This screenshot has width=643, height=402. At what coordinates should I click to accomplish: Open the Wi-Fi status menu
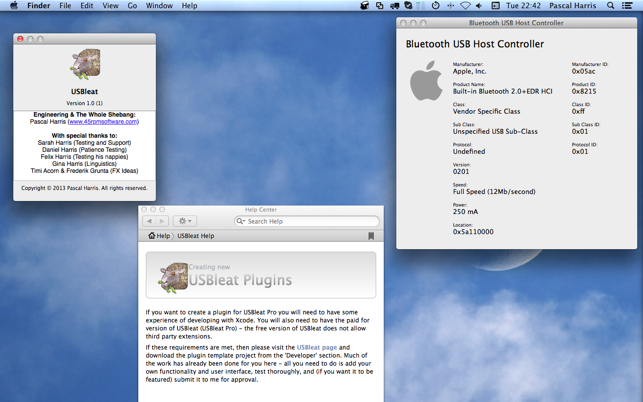pos(465,6)
